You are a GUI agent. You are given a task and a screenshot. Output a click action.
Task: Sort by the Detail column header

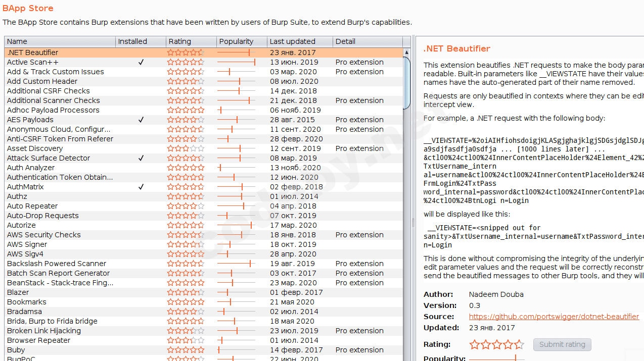point(367,41)
